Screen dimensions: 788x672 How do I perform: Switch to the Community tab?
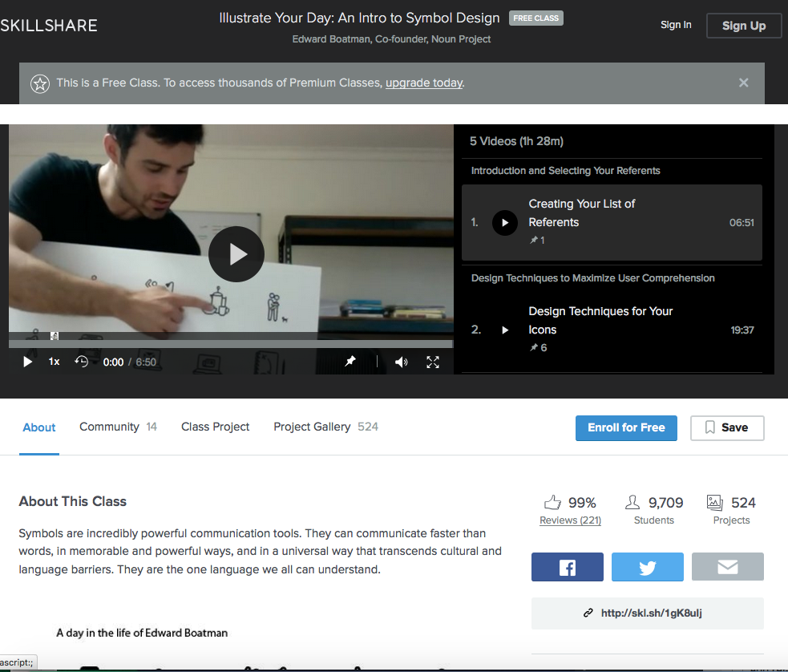118,427
